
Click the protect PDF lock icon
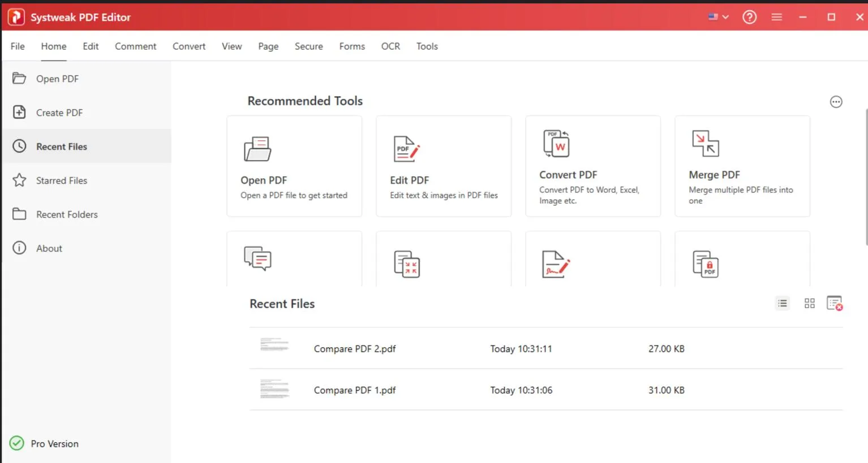[706, 264]
